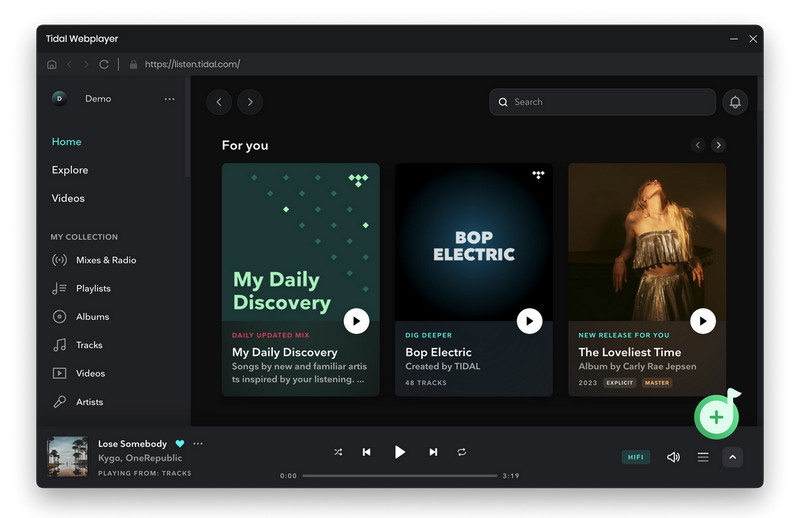Play The Loveliest Time album

(703, 321)
